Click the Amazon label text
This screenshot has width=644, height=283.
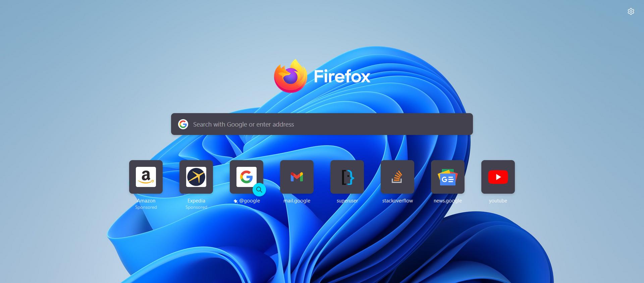pos(146,201)
